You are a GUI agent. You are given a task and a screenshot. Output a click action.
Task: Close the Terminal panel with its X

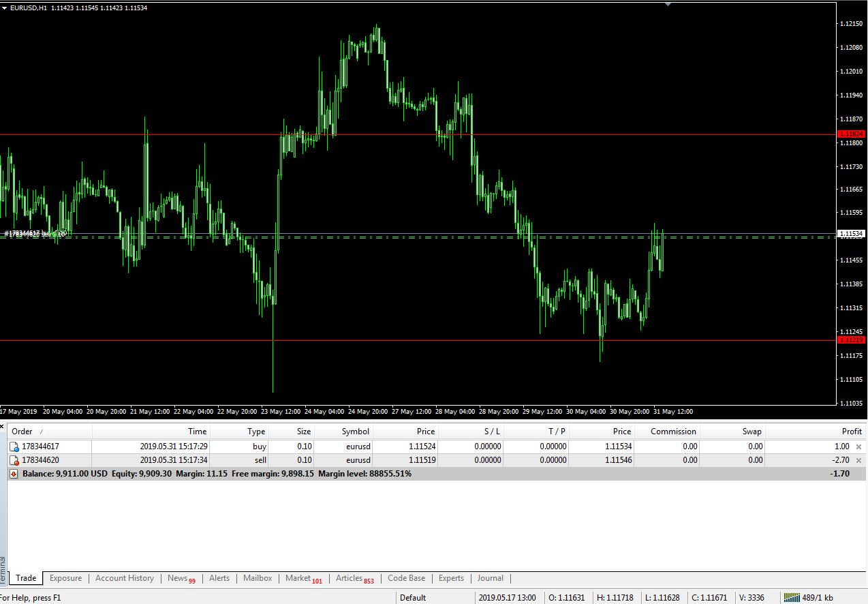(x=3, y=426)
